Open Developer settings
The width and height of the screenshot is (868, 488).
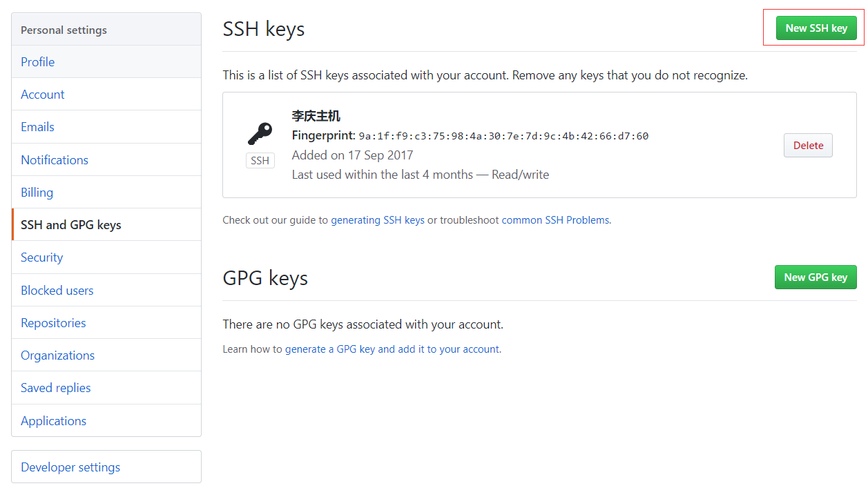tap(70, 467)
